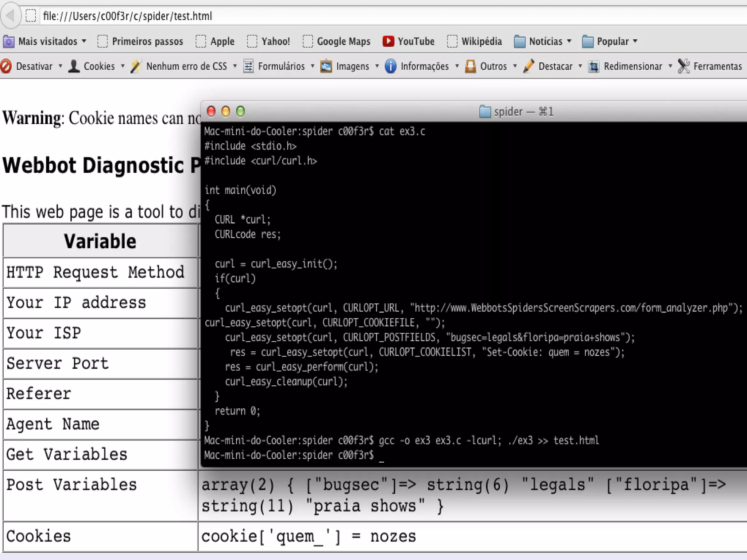Screen dimensions: 747x560
Task: Click the Desativar red disable icon
Action: [x=6, y=66]
